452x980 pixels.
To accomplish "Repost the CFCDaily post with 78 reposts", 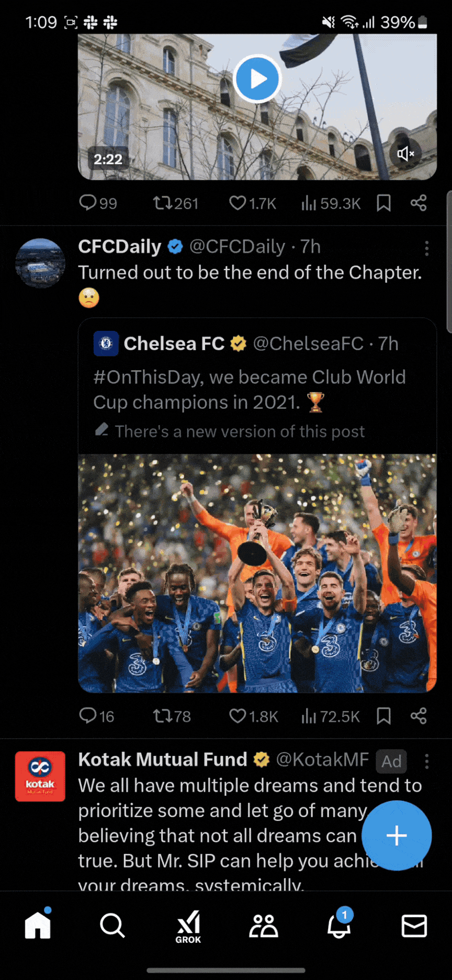I will click(x=162, y=716).
